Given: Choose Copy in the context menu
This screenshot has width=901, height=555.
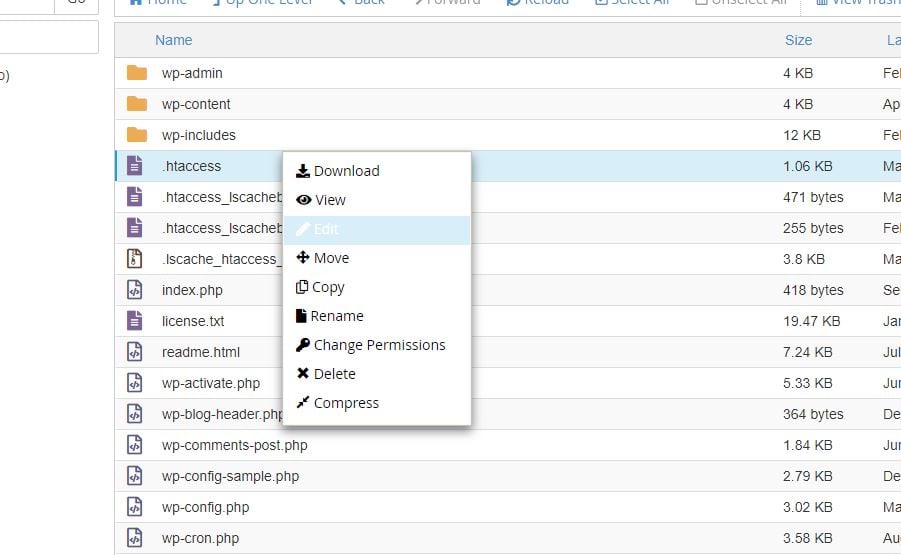Looking at the screenshot, I should 328,287.
